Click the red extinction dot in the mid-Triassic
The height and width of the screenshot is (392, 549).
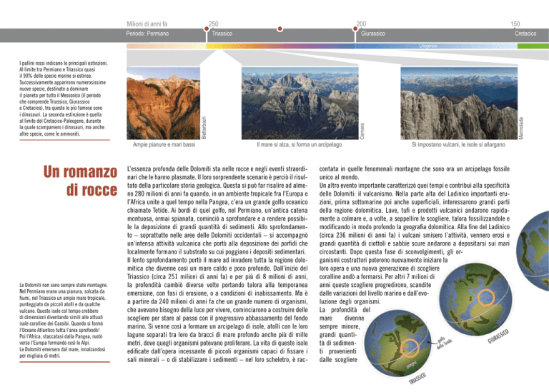[x=280, y=29]
